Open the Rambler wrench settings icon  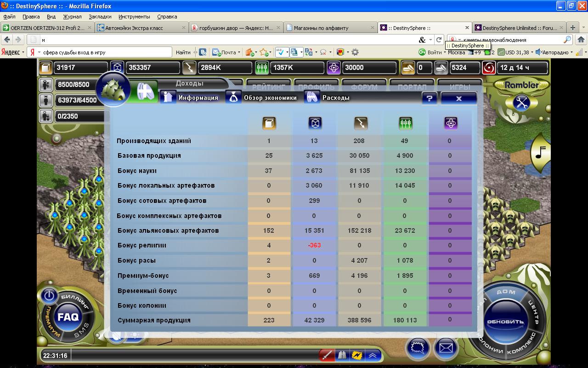tap(521, 103)
